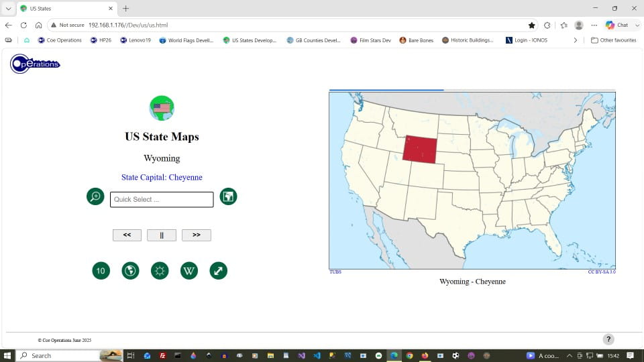This screenshot has height=362, width=644.
Task: Open Firefox from the taskbar
Action: (x=425, y=355)
